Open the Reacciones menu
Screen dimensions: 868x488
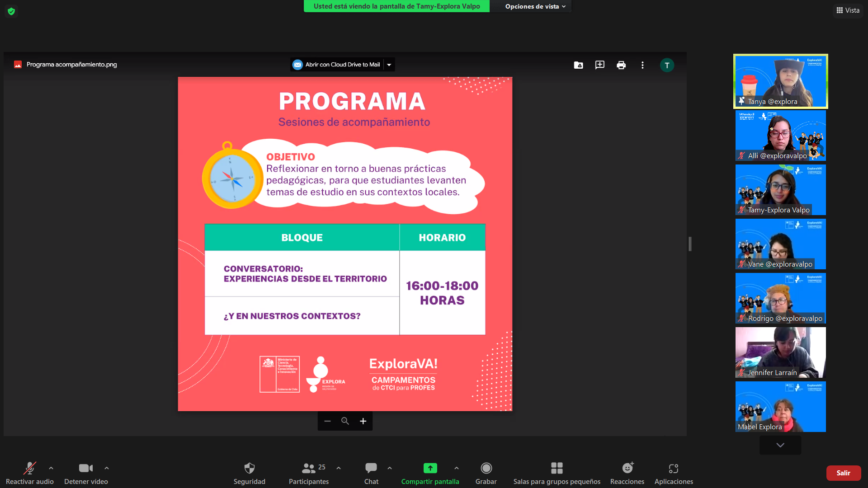(627, 468)
